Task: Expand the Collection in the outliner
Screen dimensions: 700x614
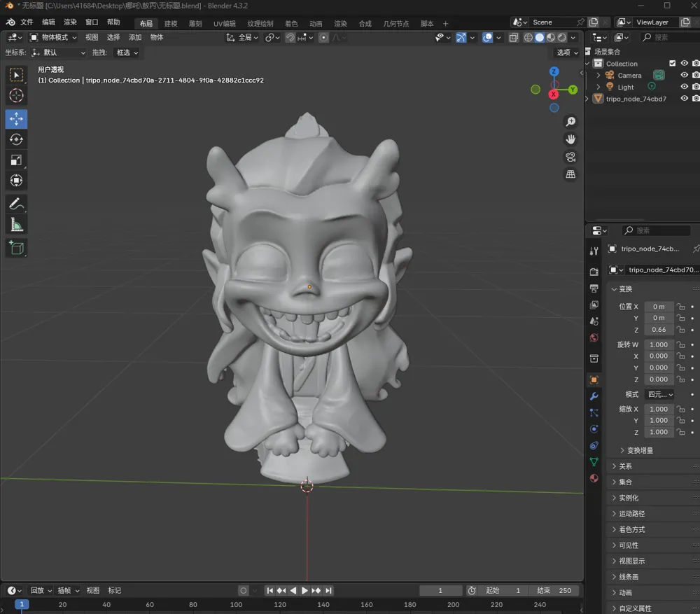Action: [587, 63]
